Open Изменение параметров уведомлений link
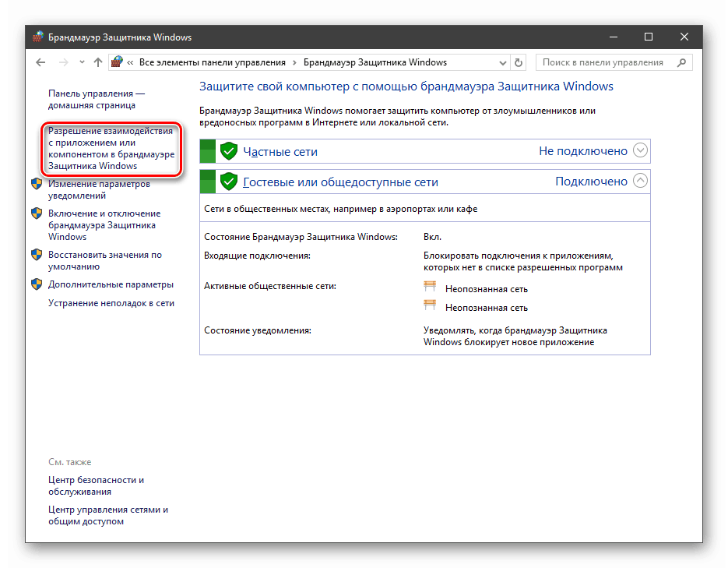Image resolution: width=728 pixels, height=568 pixels. point(98,189)
